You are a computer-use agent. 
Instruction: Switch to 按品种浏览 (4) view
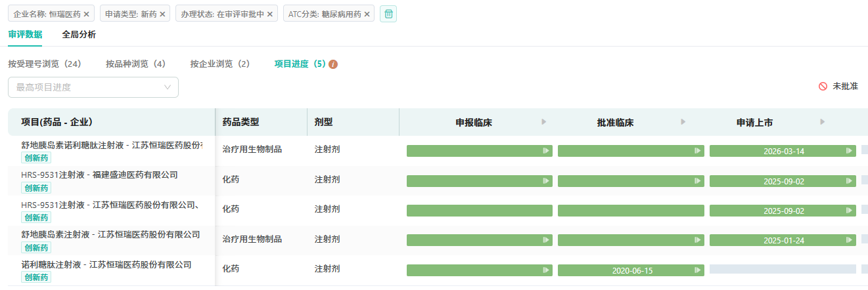(x=135, y=64)
